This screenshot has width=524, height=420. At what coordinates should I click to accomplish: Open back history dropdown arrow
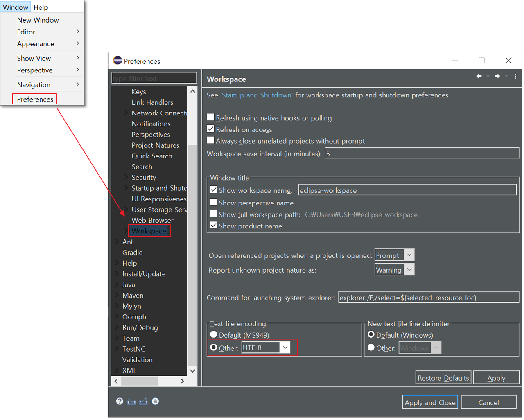tap(488, 76)
